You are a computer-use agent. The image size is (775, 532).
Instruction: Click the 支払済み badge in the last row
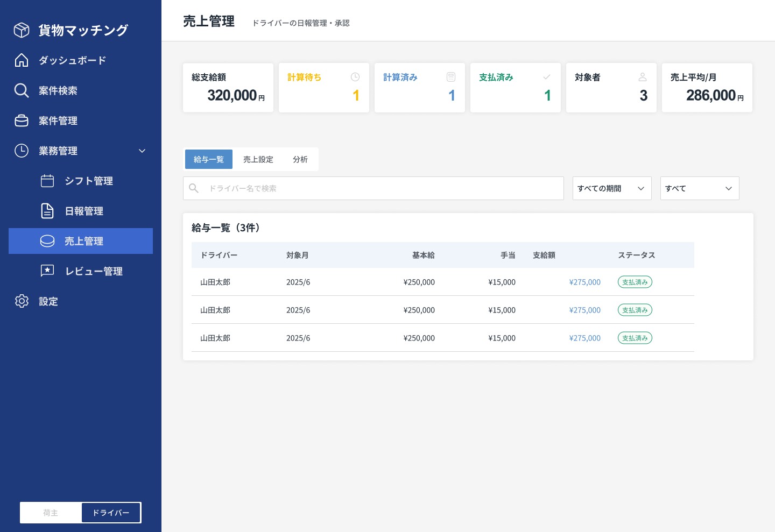tap(635, 338)
